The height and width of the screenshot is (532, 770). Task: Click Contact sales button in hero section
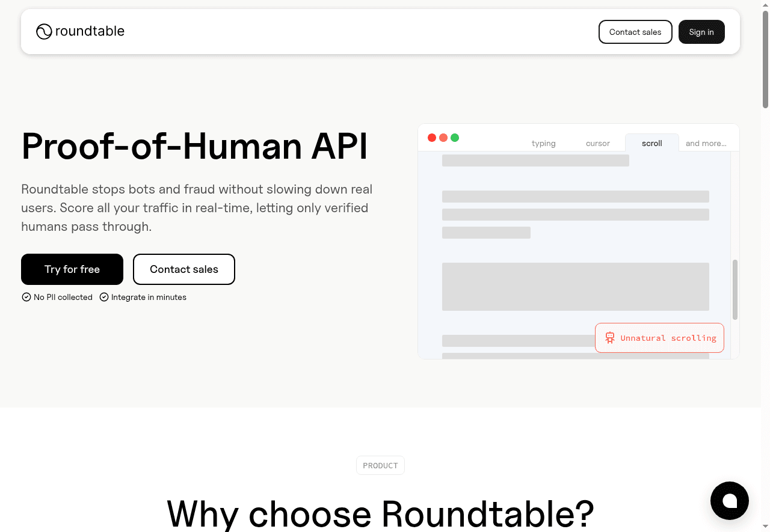click(184, 269)
